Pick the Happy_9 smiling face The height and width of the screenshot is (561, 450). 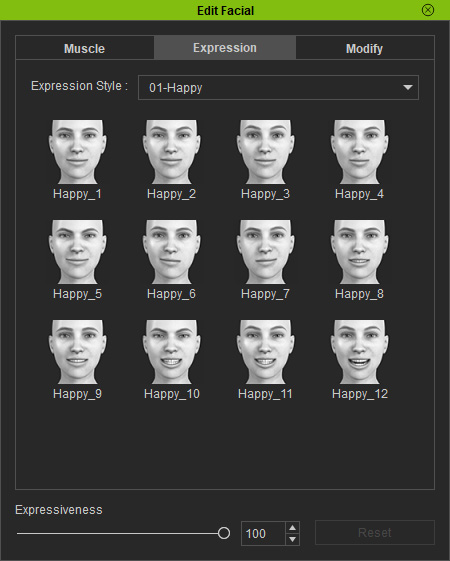(x=77, y=352)
